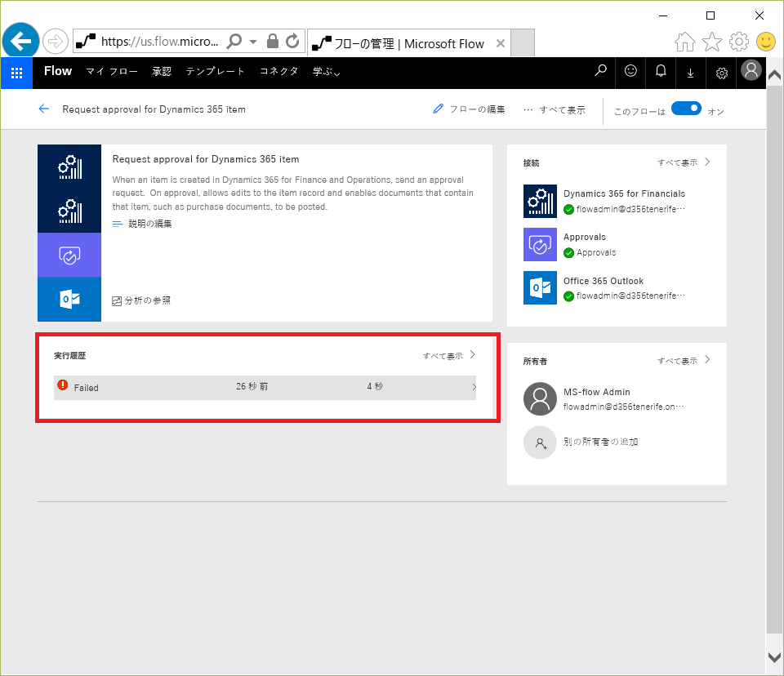This screenshot has height=676, width=784.
Task: Click the browser back arrow button
Action: (x=20, y=41)
